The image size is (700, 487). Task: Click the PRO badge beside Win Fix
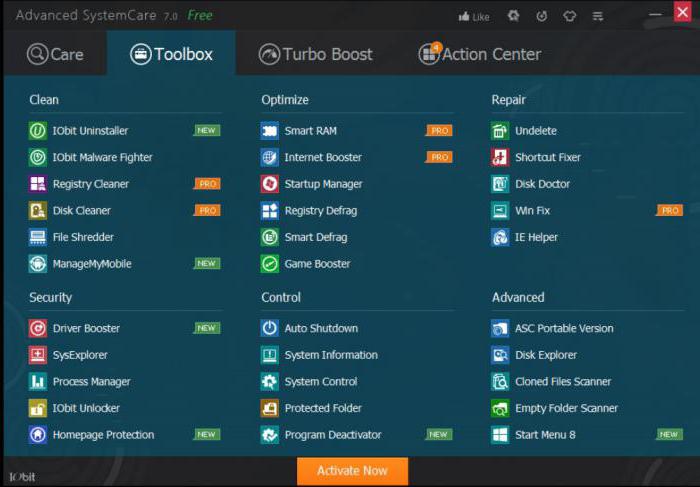coord(670,210)
